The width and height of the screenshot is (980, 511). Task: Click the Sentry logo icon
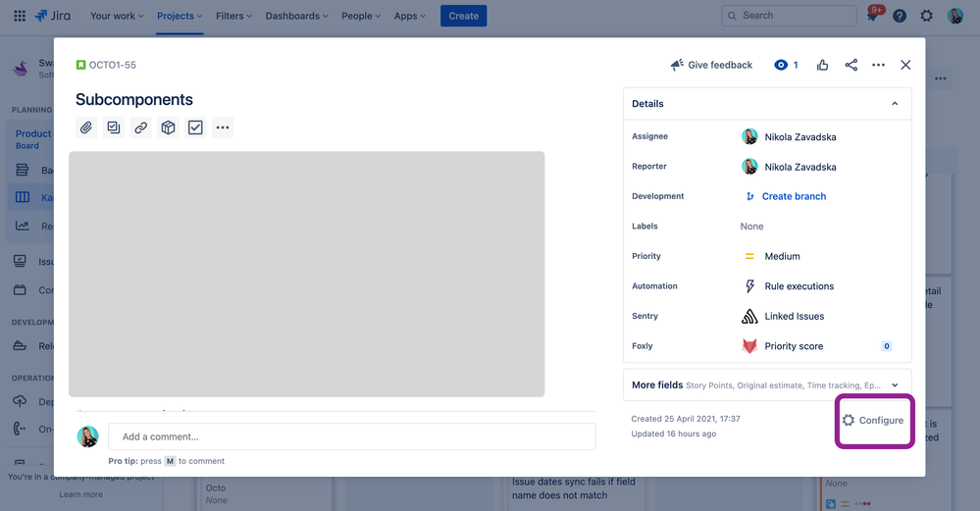tap(749, 316)
